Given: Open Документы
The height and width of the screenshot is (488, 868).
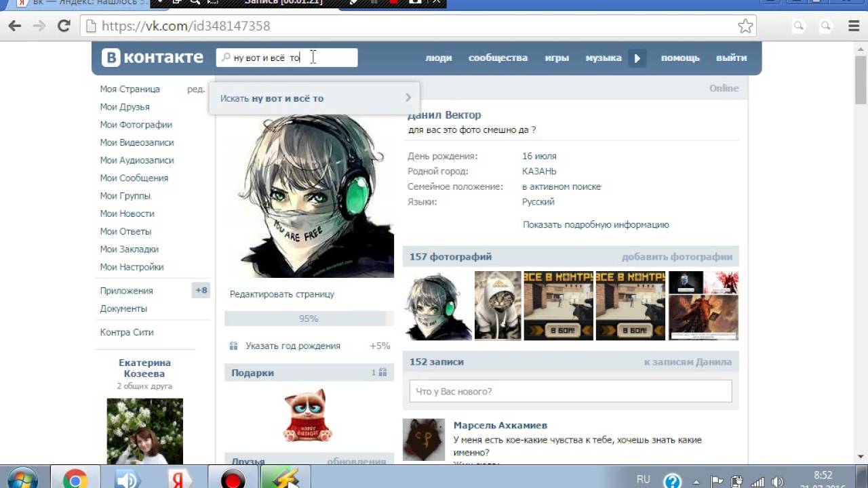Looking at the screenshot, I should tap(123, 308).
